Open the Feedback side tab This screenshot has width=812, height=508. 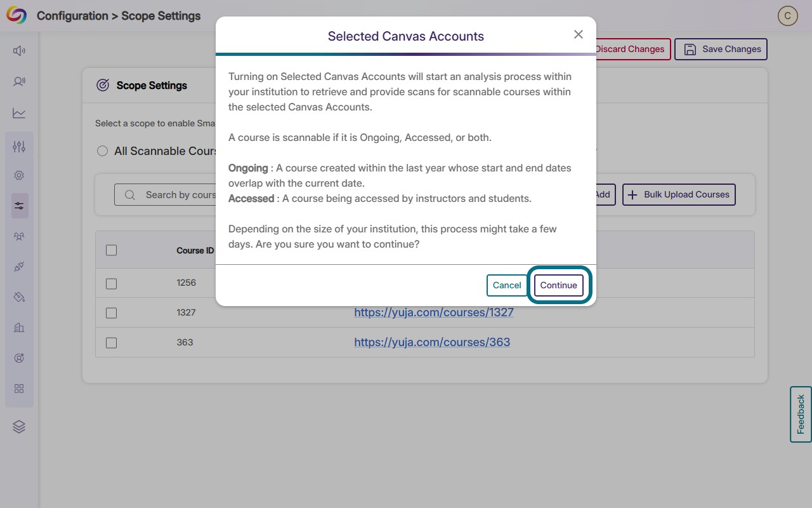801,414
